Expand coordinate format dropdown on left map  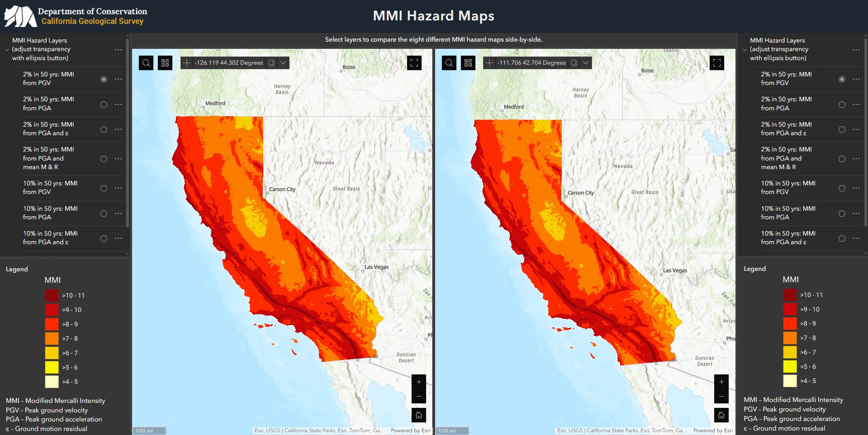coord(283,63)
